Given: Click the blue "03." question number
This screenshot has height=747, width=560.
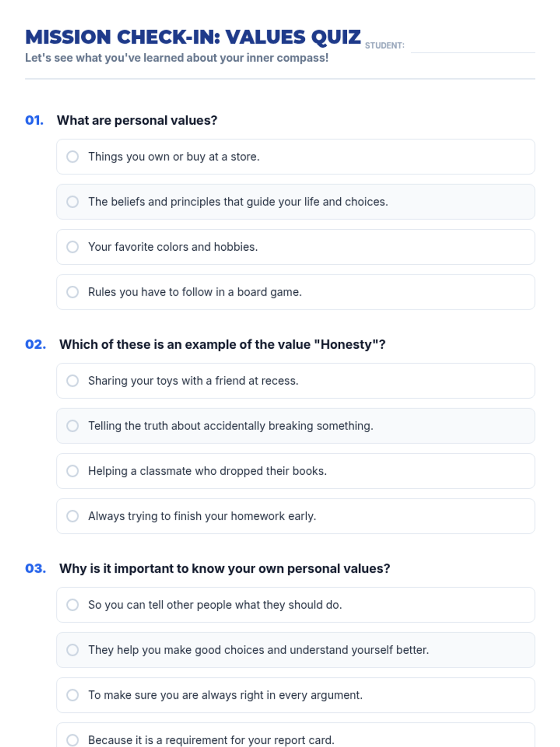Looking at the screenshot, I should [x=35, y=569].
